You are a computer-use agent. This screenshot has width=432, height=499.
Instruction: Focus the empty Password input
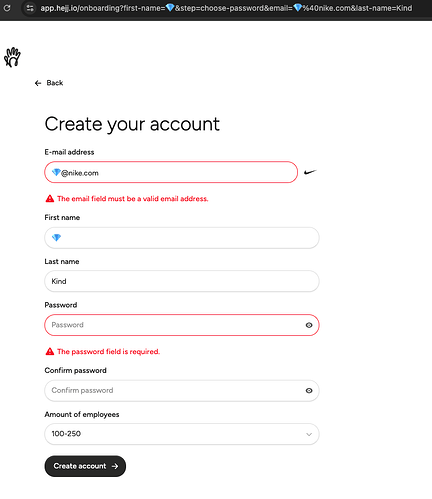coord(182,325)
